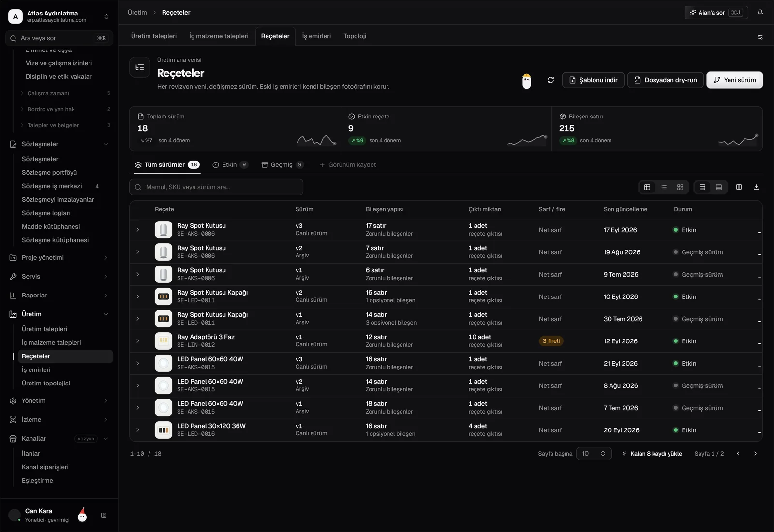This screenshot has width=774, height=532.
Task: Switch to grid card view icon
Action: click(680, 187)
